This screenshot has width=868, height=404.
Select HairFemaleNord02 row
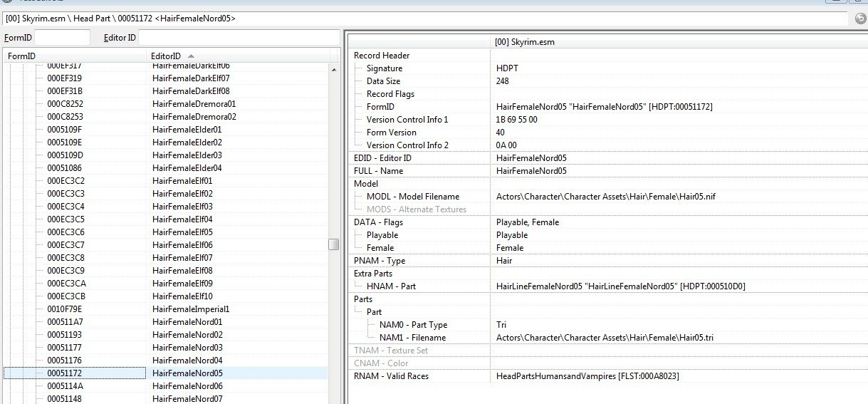166,335
